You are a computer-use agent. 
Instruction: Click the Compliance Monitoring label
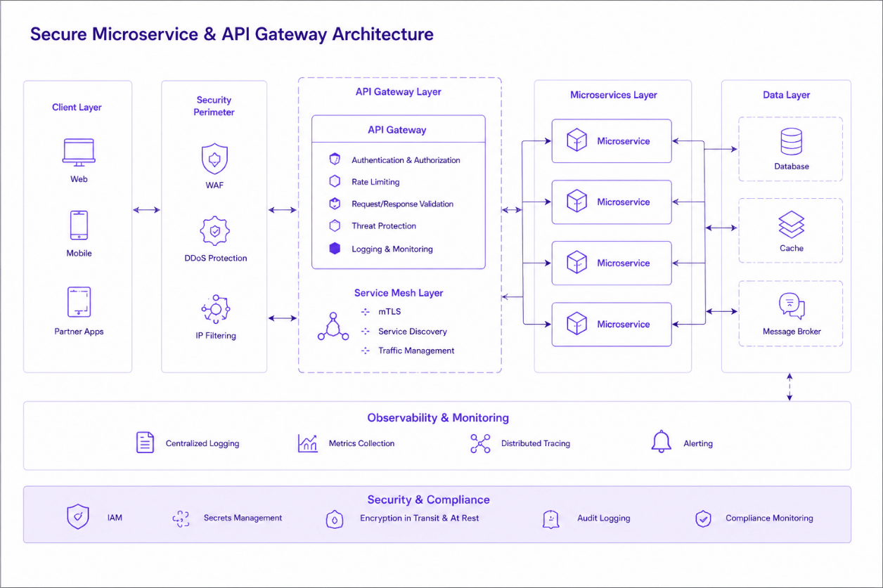(x=769, y=518)
